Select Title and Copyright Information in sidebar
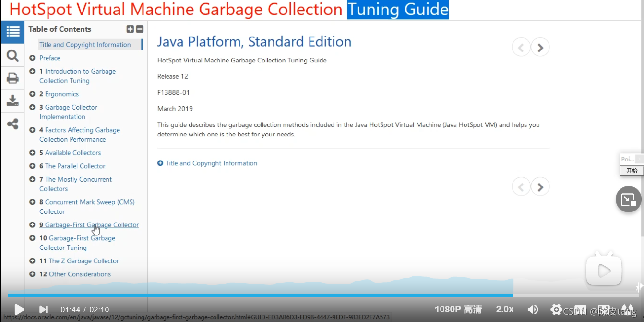The image size is (644, 322). [x=85, y=45]
